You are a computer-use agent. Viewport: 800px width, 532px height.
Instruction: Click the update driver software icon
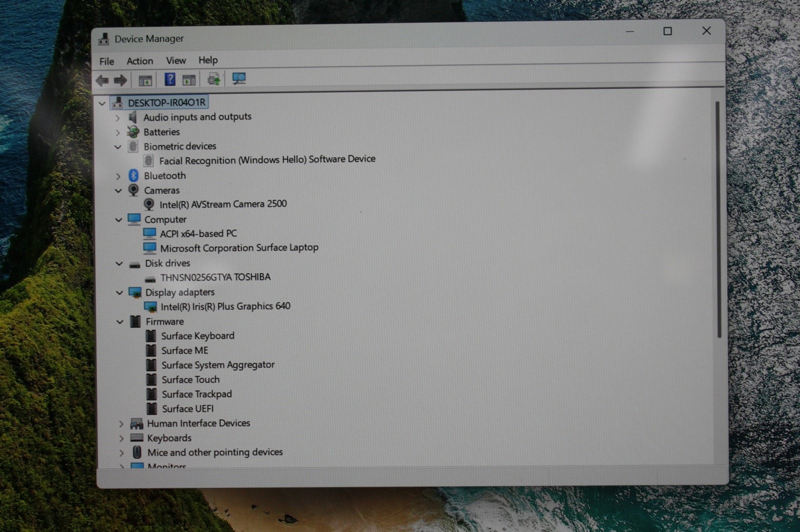click(214, 79)
